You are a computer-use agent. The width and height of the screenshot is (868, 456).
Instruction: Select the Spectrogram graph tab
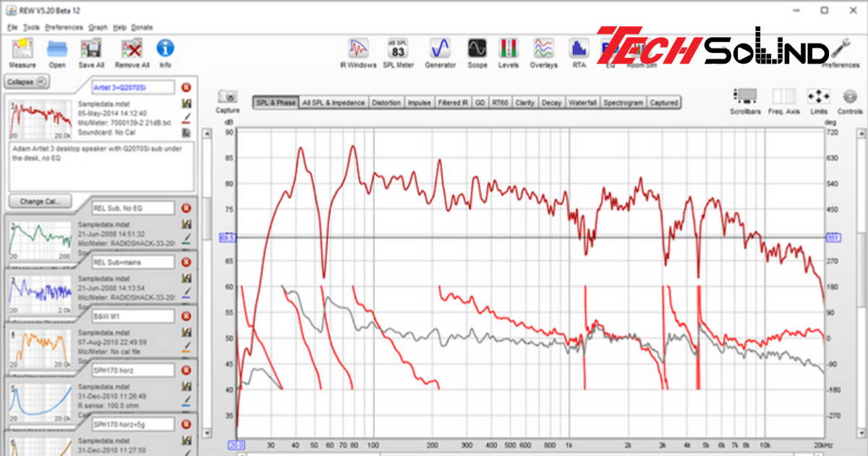(x=623, y=103)
